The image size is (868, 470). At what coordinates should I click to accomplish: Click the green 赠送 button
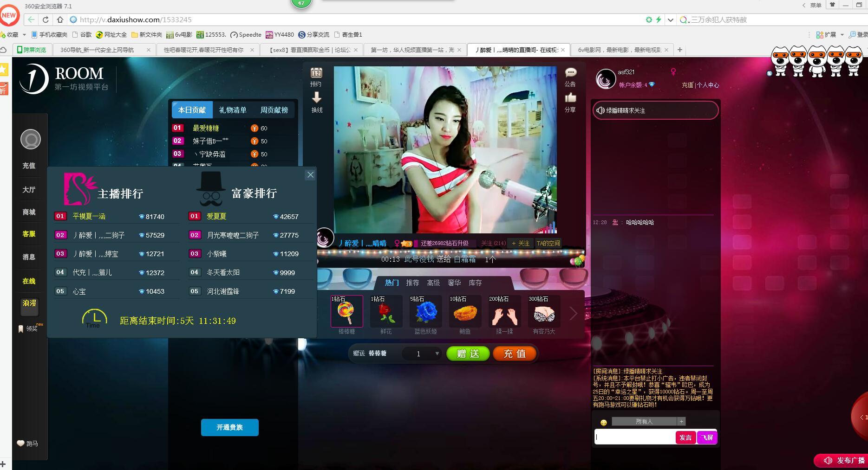[x=468, y=354]
